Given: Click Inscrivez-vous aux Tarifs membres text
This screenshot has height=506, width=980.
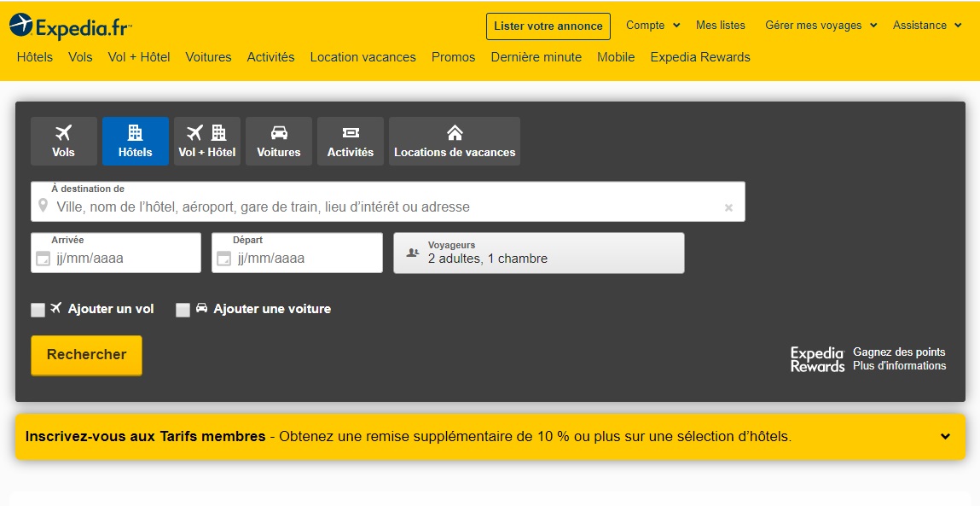Looking at the screenshot, I should point(146,437).
